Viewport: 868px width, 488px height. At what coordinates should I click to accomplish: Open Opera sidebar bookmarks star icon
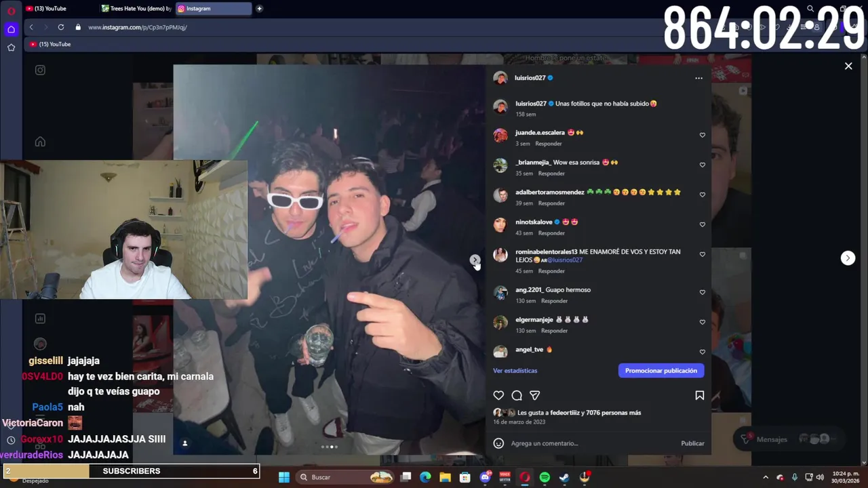(11, 47)
